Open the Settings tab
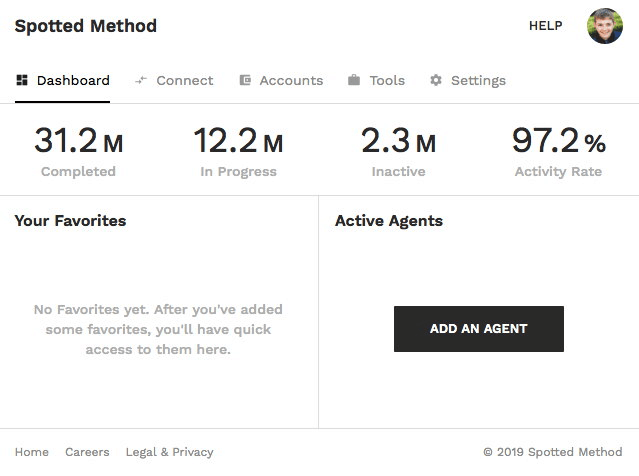 [468, 81]
